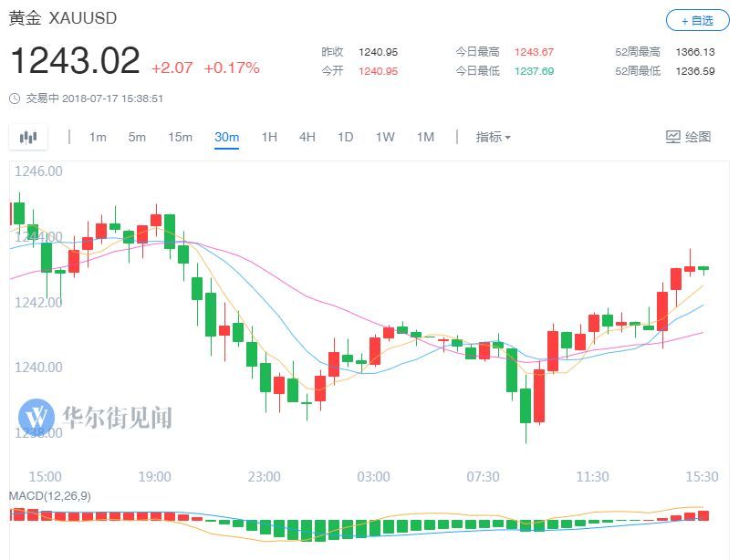739x560 pixels.
Task: Click the 23:00 time axis label
Action: tap(264, 477)
